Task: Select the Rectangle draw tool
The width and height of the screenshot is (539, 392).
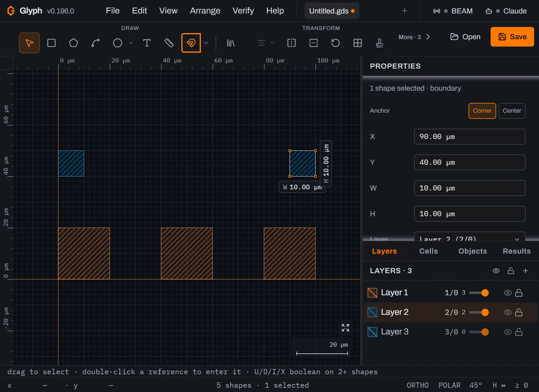Action: tap(51, 43)
